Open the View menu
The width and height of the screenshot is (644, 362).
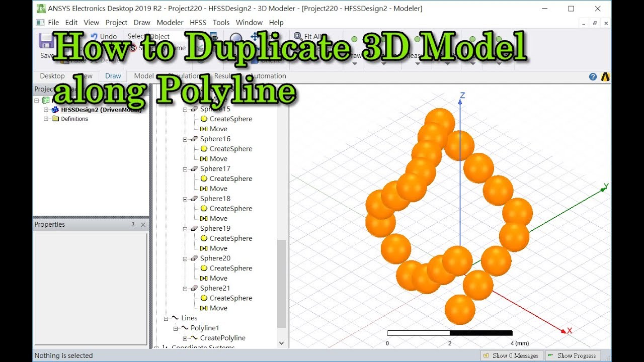(92, 23)
